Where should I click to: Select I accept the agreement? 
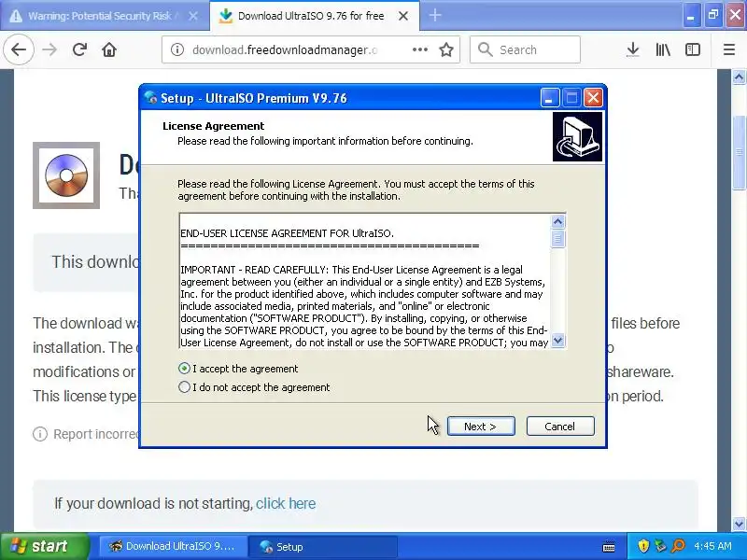point(184,368)
